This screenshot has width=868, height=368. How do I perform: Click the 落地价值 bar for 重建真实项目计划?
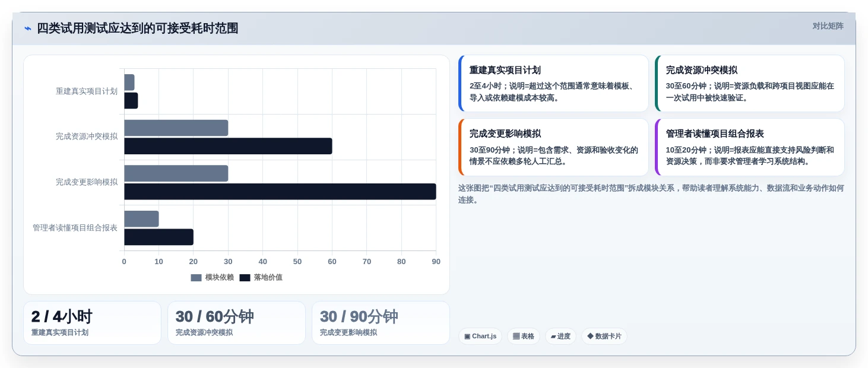pyautogui.click(x=131, y=100)
